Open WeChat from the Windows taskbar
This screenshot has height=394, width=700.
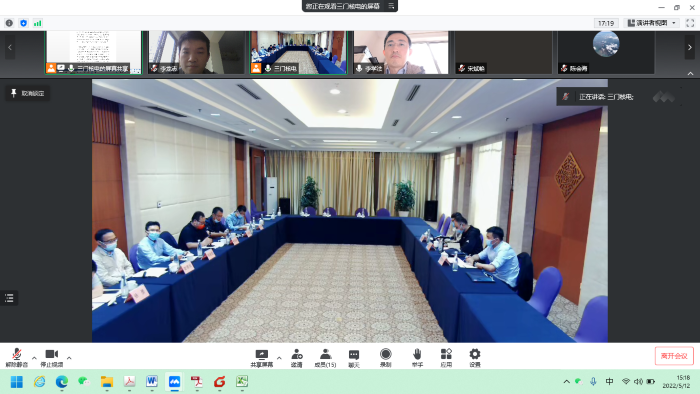(x=83, y=382)
